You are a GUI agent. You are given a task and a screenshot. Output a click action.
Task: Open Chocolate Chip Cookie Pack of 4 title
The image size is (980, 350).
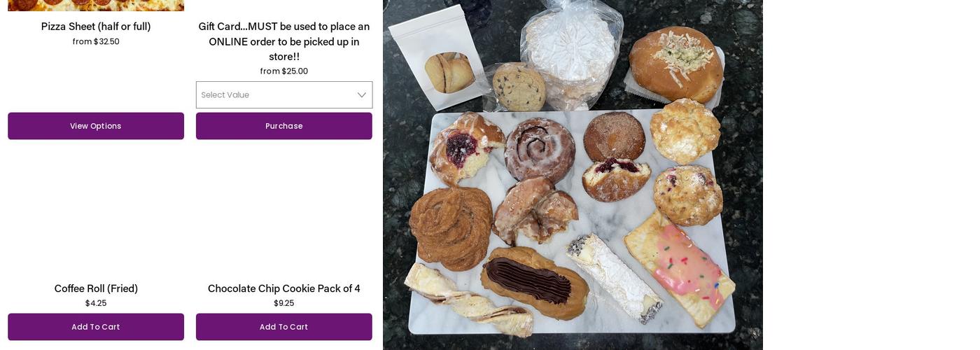284,288
